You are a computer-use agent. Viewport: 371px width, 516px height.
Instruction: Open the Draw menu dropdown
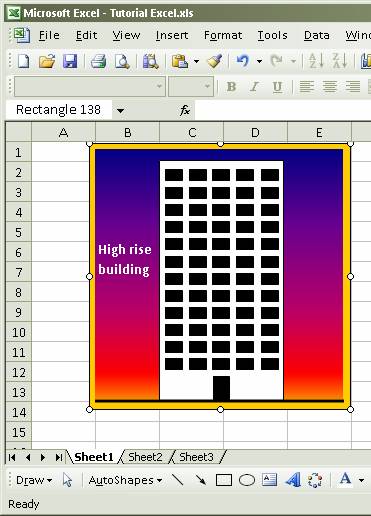pyautogui.click(x=34, y=480)
